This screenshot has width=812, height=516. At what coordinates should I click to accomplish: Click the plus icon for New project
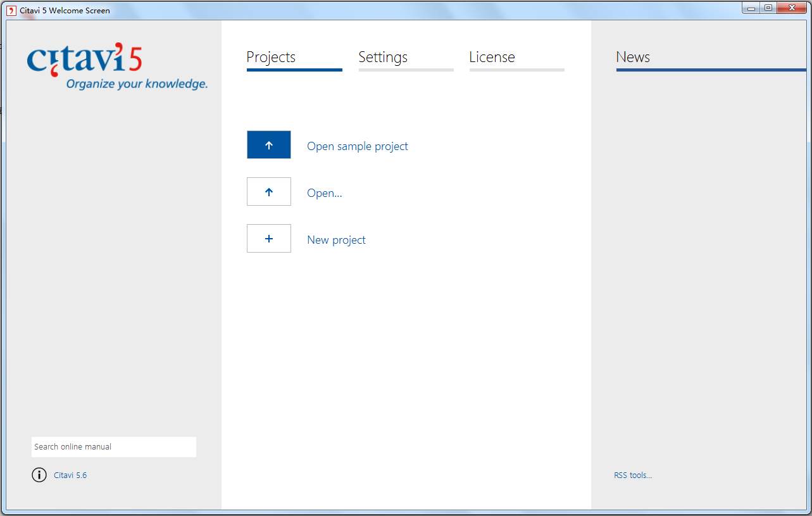coord(269,239)
